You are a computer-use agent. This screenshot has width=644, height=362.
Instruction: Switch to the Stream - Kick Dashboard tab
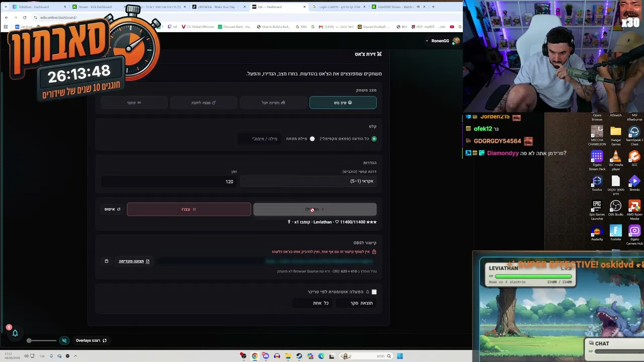98,7
